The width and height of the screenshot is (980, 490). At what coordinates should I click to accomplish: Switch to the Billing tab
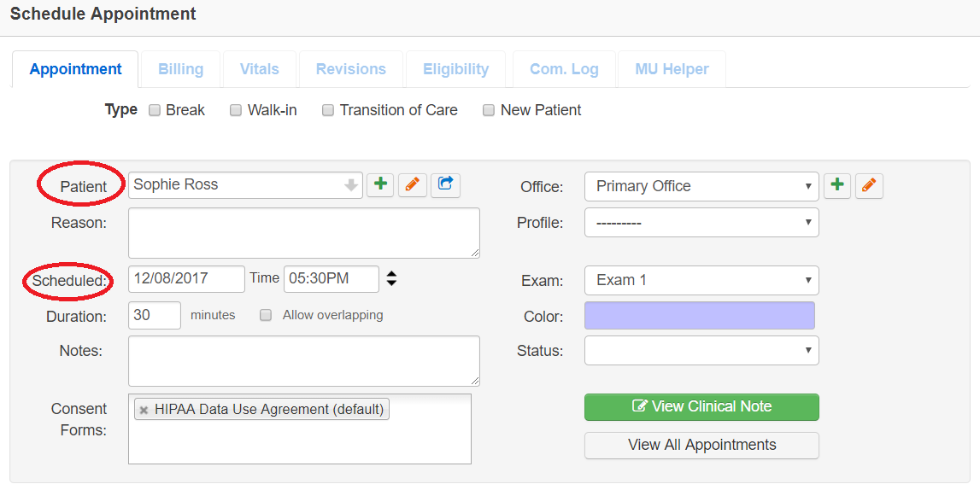(180, 69)
